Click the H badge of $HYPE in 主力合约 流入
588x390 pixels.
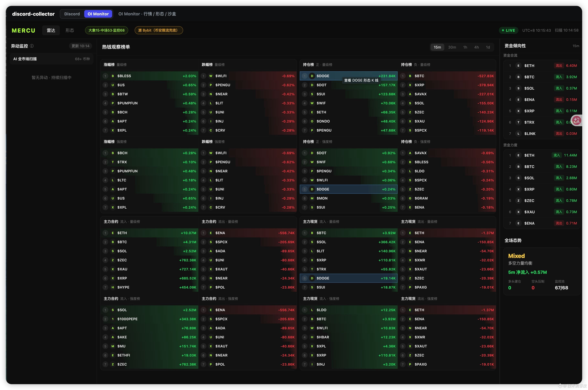(x=113, y=287)
